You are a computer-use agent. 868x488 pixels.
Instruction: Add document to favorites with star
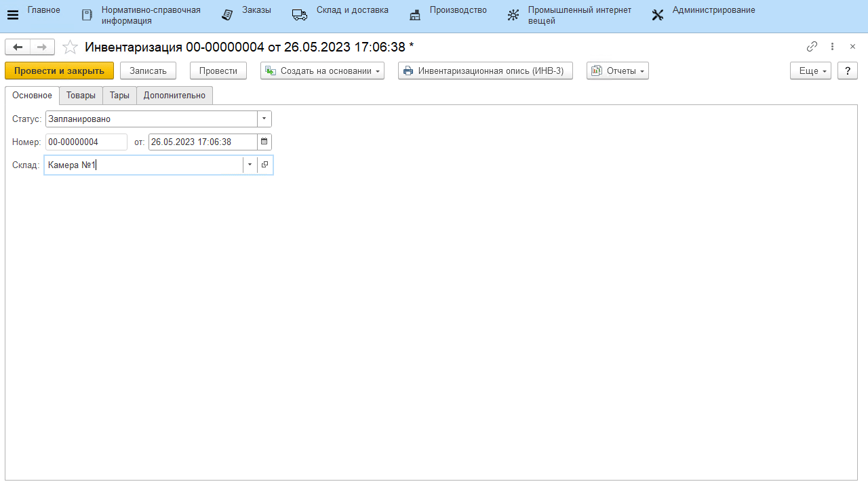click(70, 47)
